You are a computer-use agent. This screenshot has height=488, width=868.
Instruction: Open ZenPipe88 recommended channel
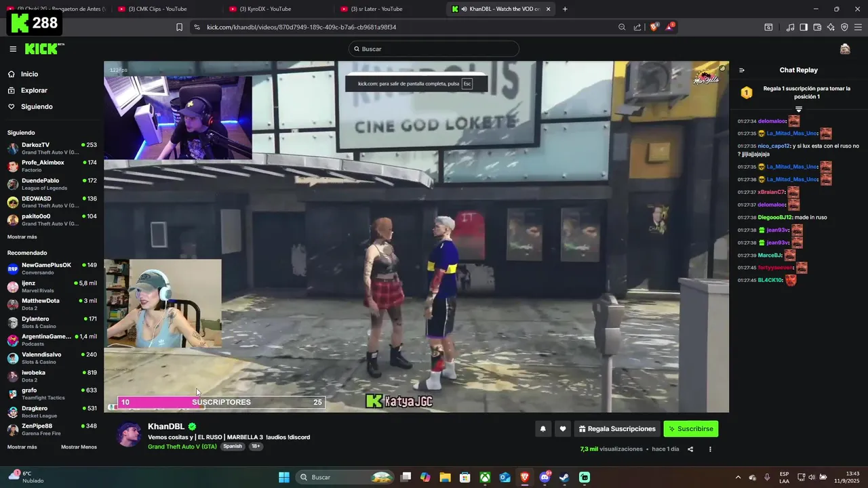point(52,430)
